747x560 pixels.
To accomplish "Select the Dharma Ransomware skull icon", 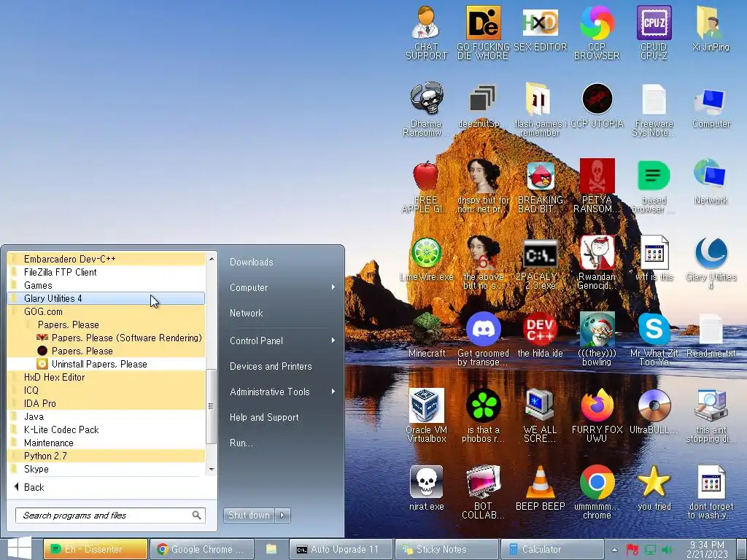I will (426, 109).
